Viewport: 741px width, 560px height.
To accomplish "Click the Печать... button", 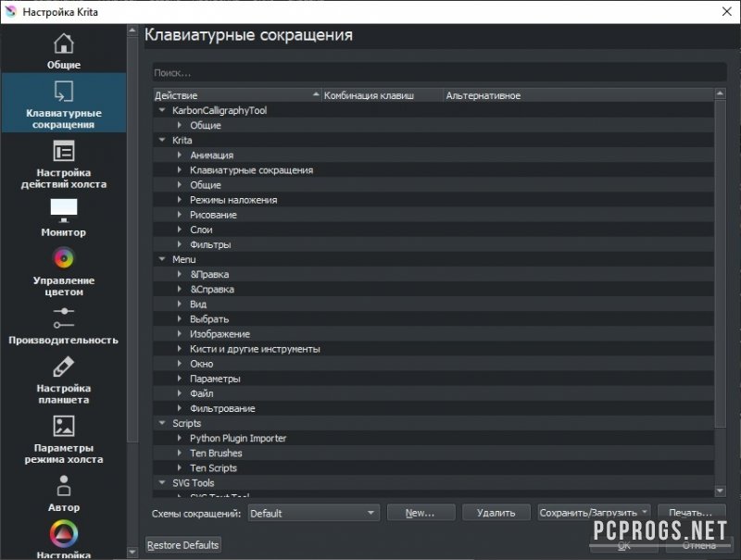I will (691, 512).
